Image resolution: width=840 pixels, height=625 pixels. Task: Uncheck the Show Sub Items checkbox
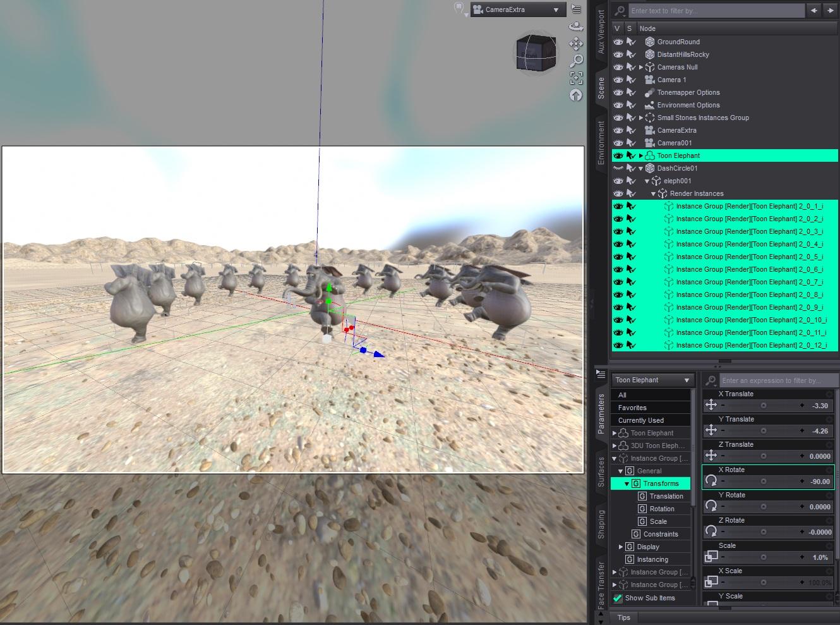point(618,598)
